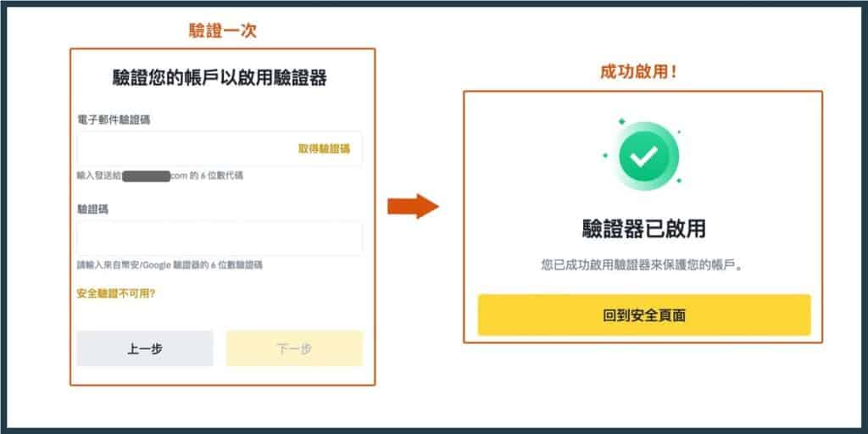Click the 成功啟用! orange caption

point(638,72)
